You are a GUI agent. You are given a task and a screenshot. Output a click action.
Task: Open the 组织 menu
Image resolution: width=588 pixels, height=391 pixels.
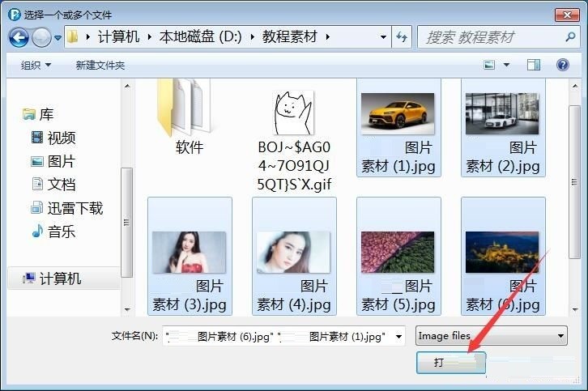click(36, 66)
